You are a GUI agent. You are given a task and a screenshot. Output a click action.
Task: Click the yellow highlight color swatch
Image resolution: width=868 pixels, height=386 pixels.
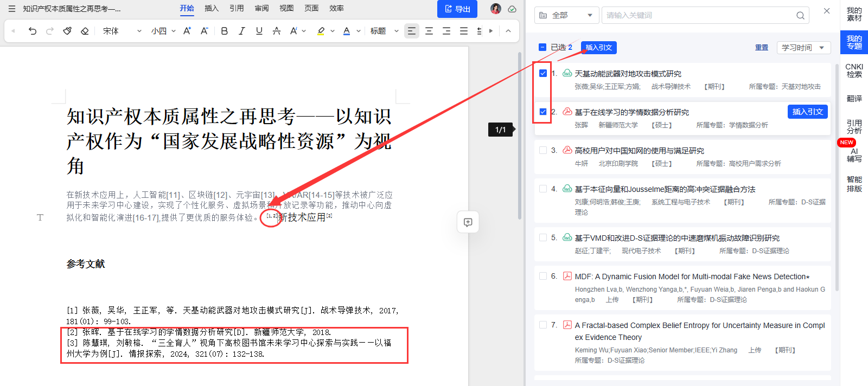coord(321,31)
